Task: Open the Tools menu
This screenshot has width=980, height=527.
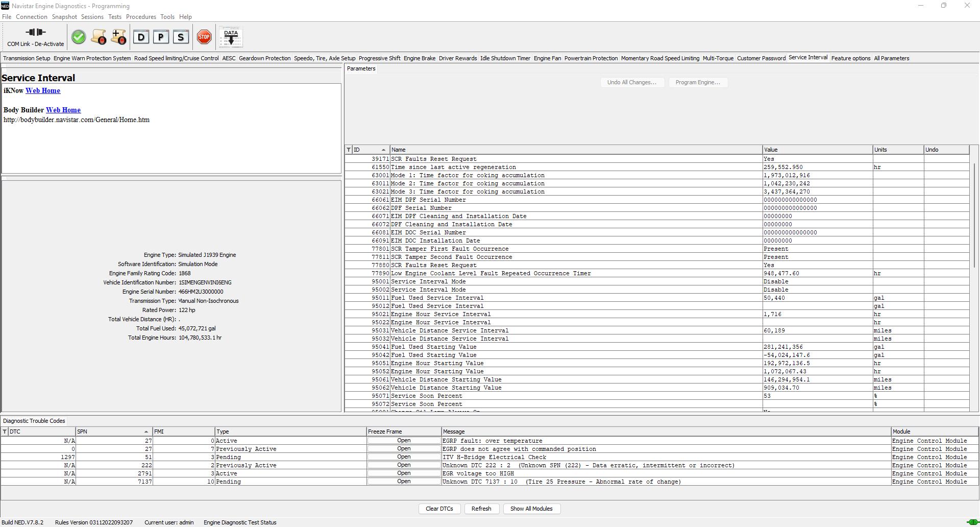Action: coord(167,17)
